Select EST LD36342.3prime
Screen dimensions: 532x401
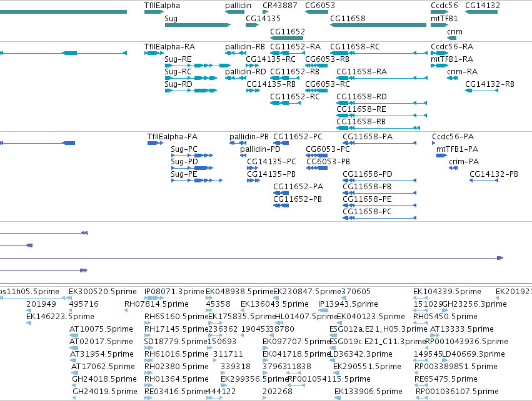(x=331, y=360)
